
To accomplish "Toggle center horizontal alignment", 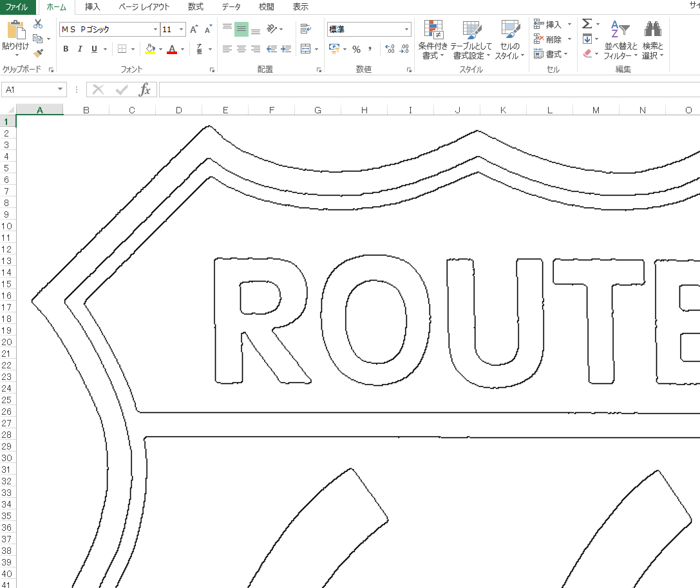I will 241,49.
